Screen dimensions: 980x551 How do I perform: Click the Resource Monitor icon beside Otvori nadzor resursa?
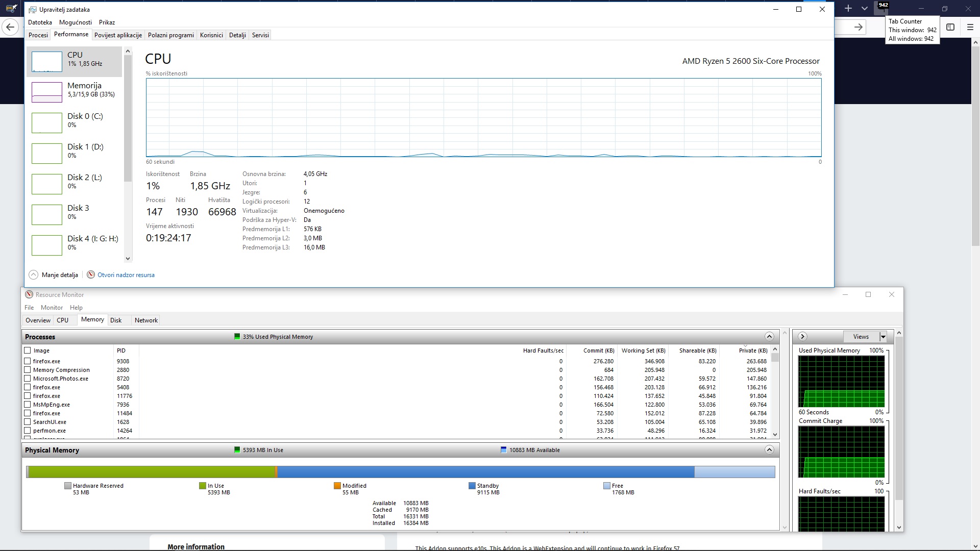click(91, 275)
